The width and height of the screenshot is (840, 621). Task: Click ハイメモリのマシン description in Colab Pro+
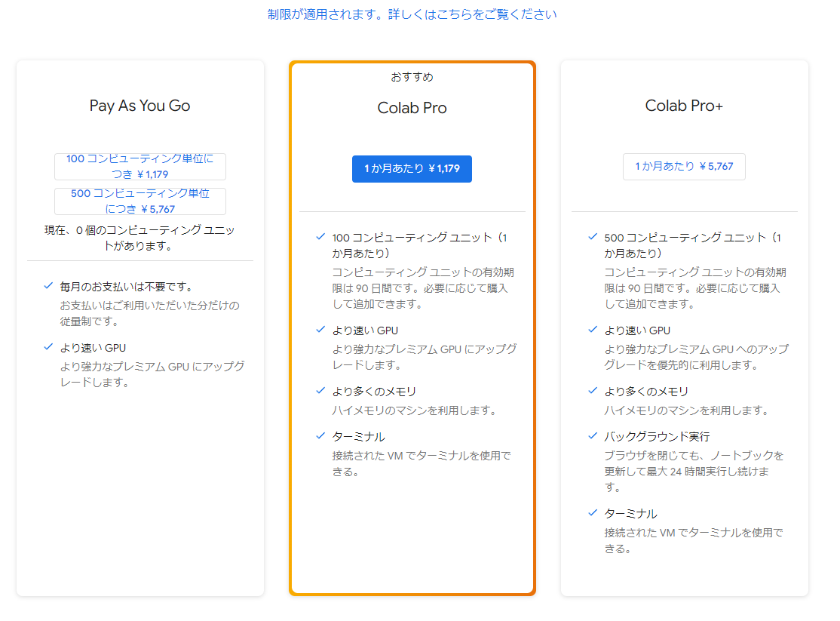[x=688, y=410]
